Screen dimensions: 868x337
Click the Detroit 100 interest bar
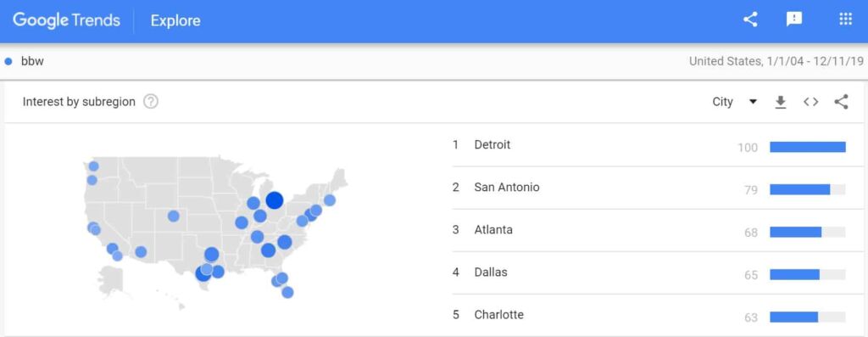coord(808,147)
